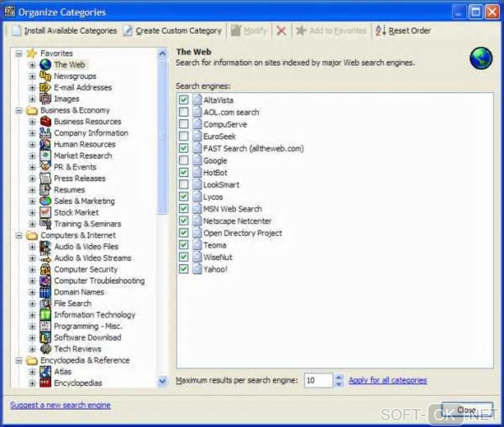Uncheck the MSN Web Search engine

183,209
